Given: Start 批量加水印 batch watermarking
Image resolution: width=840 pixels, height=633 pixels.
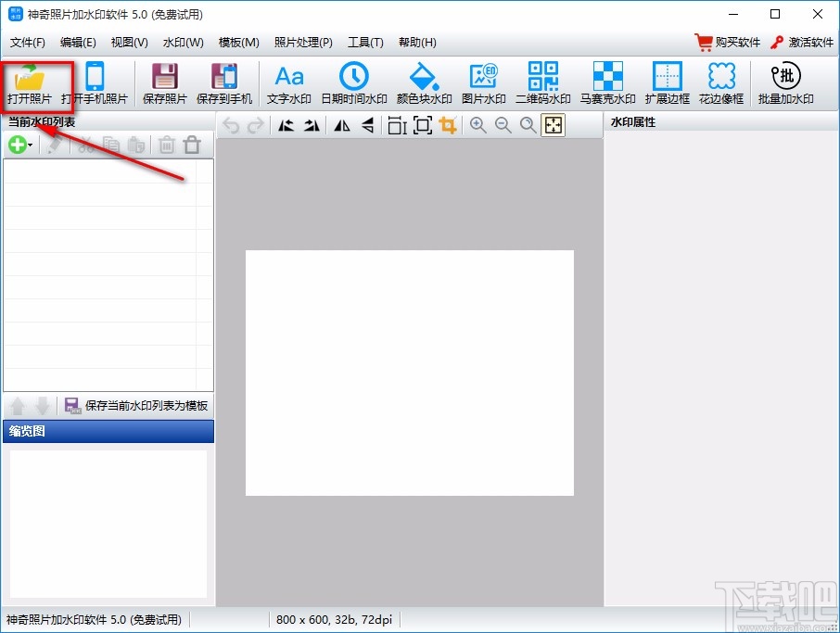Looking at the screenshot, I should 786,83.
